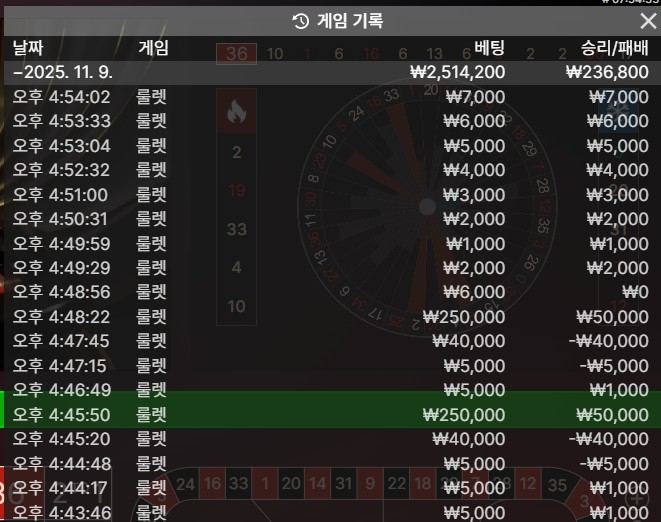Click the ₩236,800 daily win total
The width and height of the screenshot is (661, 522).
pos(606,72)
